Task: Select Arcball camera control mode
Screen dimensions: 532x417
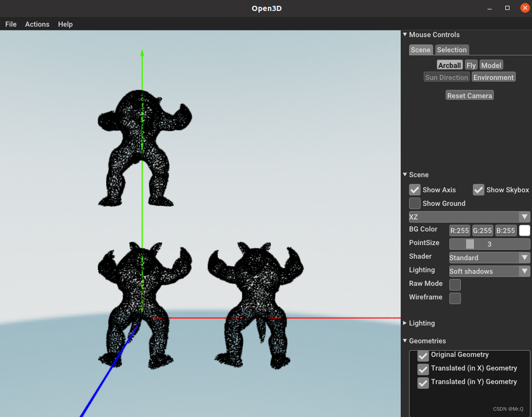Action: [449, 65]
